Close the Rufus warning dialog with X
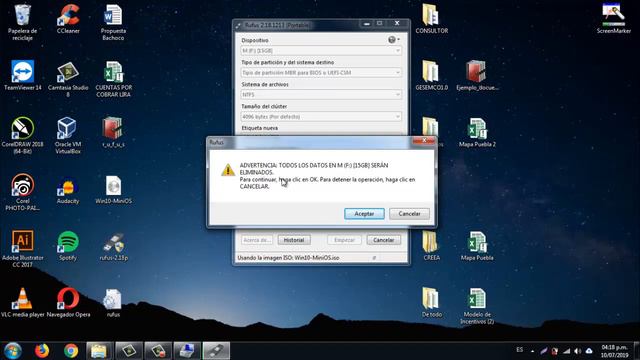640x360 pixels. point(424,141)
